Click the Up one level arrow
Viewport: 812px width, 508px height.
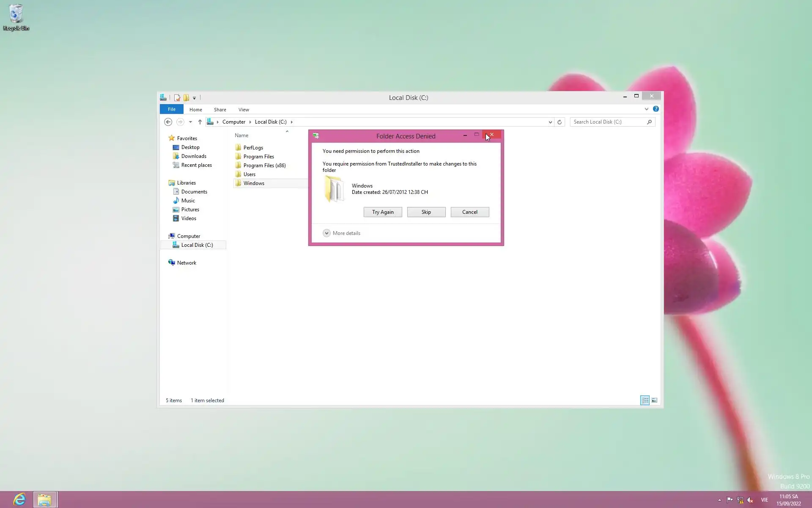(x=200, y=122)
